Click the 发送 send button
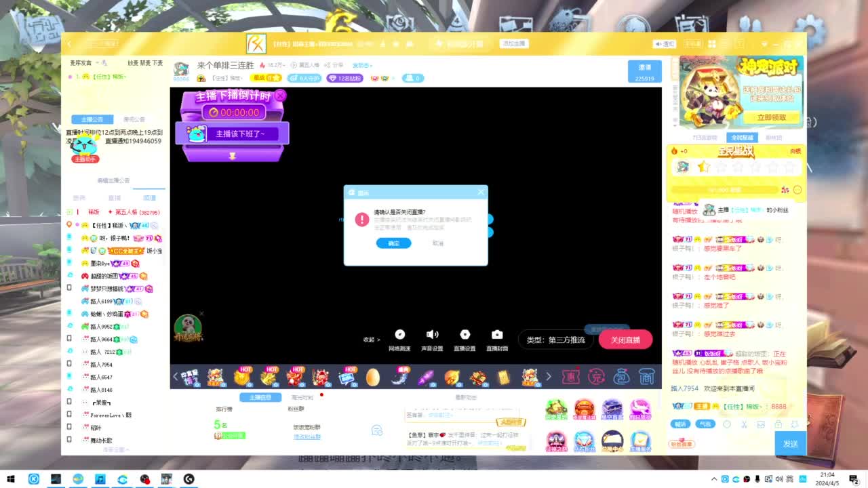 (x=790, y=443)
